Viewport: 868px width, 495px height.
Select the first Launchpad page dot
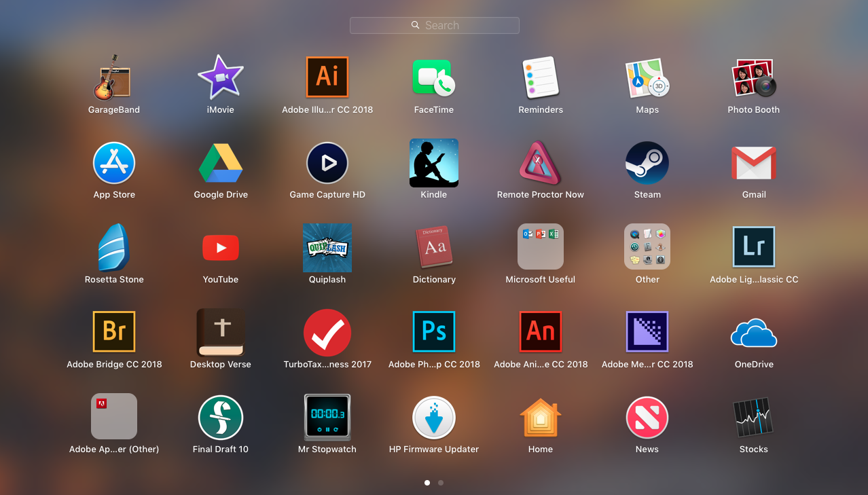[427, 483]
